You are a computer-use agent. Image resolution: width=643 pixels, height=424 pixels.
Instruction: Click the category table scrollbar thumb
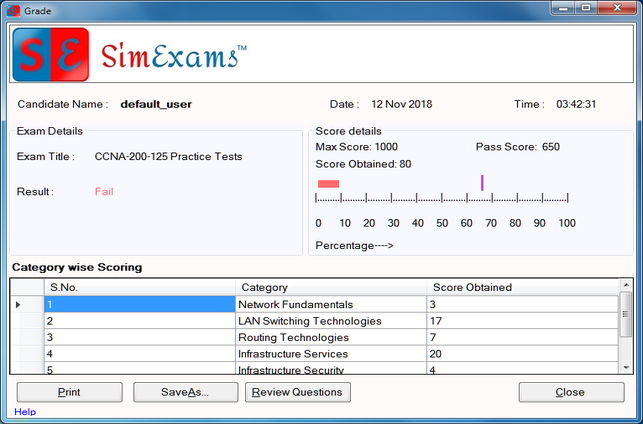pyautogui.click(x=626, y=315)
